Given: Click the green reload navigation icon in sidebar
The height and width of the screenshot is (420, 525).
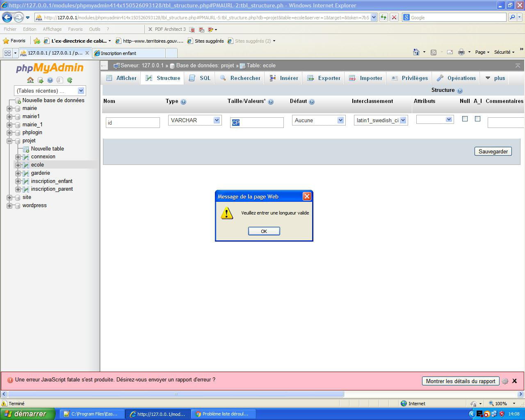Looking at the screenshot, I should click(x=70, y=80).
